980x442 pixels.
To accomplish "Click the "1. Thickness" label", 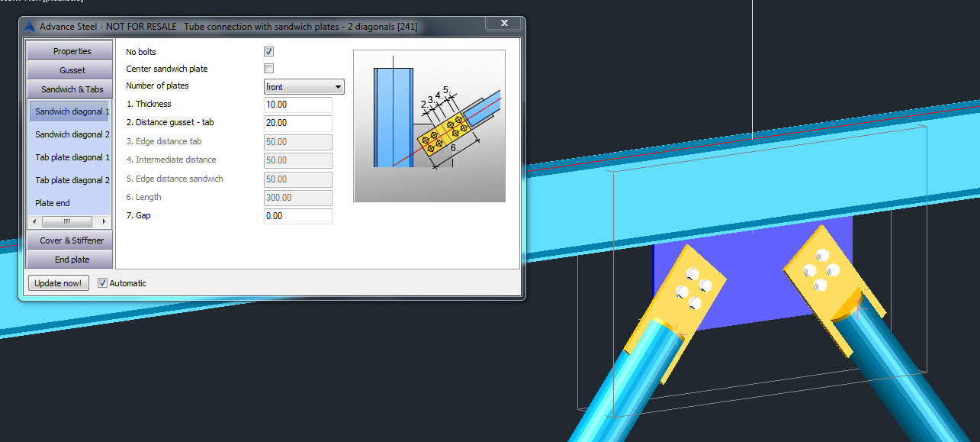I will (149, 104).
